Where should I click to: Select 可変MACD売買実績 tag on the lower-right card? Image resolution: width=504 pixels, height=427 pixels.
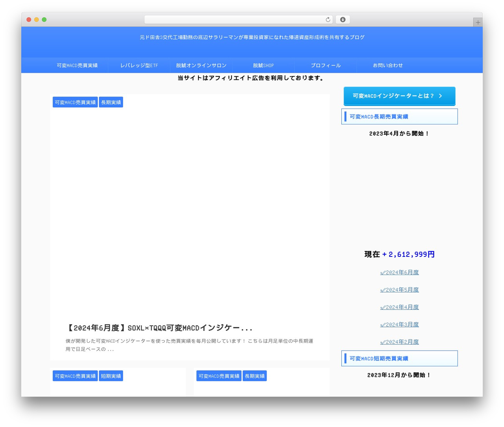219,376
